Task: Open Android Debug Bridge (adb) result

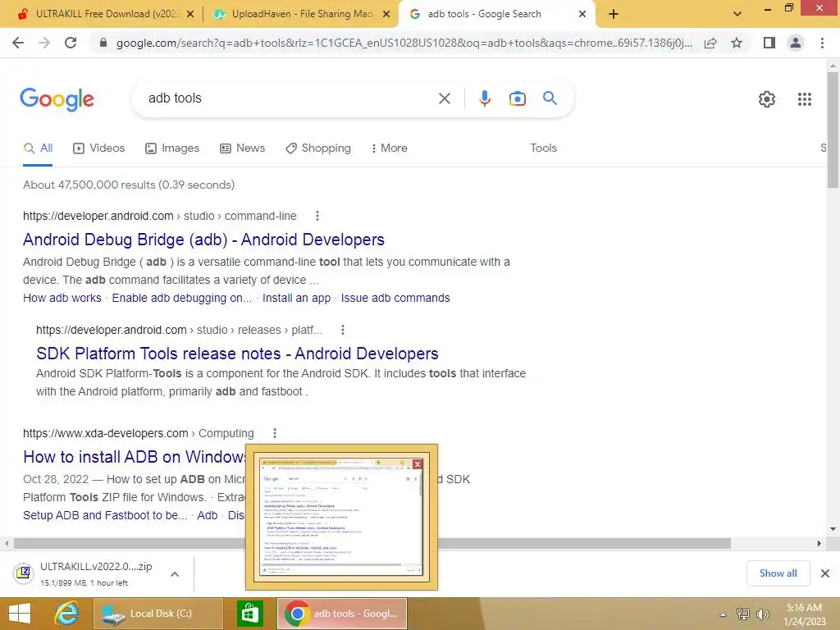Action: coord(203,240)
